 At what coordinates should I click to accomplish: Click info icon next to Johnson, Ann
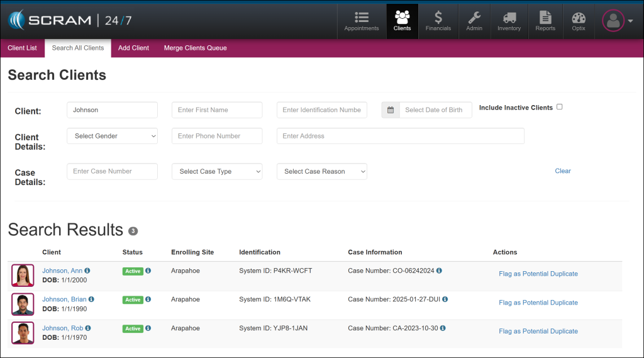tap(87, 271)
